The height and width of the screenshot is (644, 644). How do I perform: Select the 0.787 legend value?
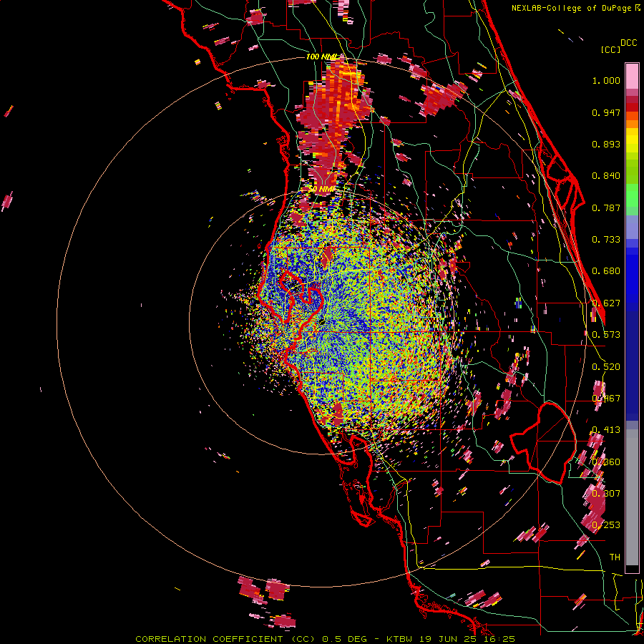pyautogui.click(x=606, y=208)
